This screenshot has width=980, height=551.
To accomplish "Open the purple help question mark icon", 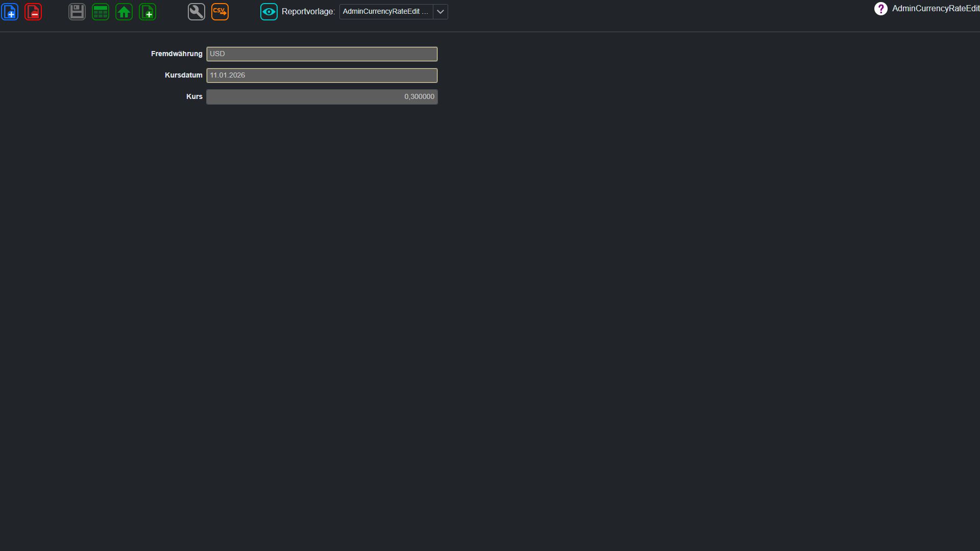I will pyautogui.click(x=881, y=9).
